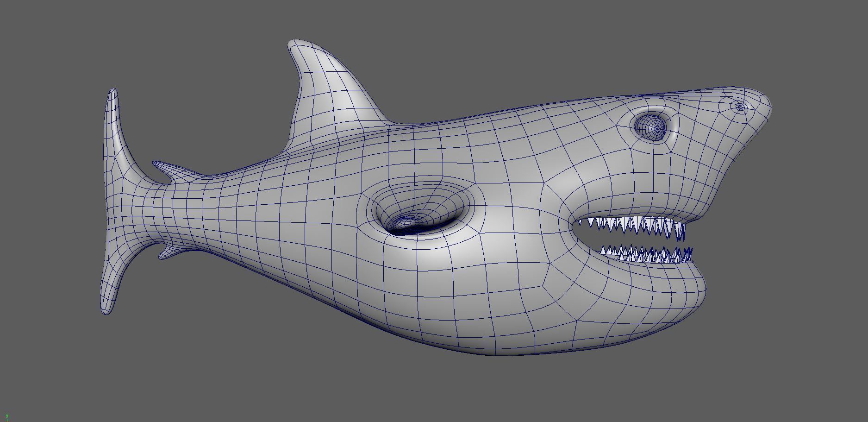Select the nostril loop on the shark's snout
868x422 pixels.
[739, 107]
